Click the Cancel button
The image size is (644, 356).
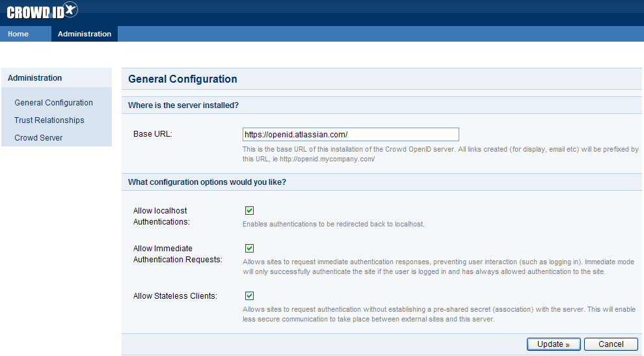point(611,344)
